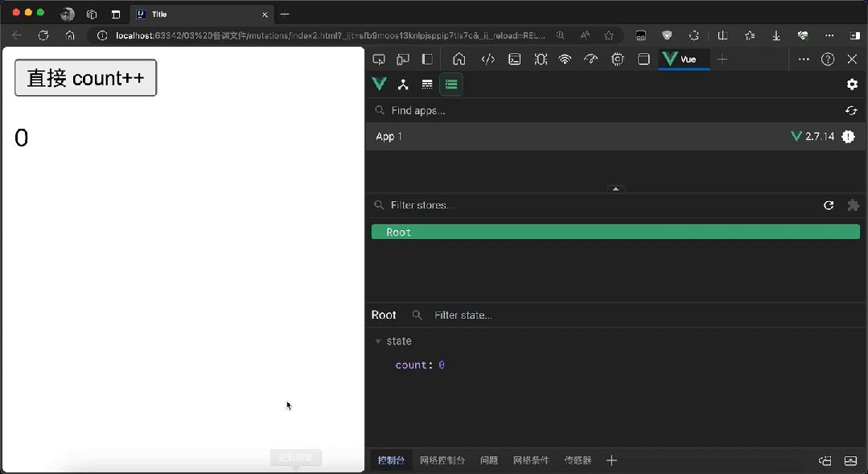Open DevTools Welcome home tab
868x474 pixels.
459,60
